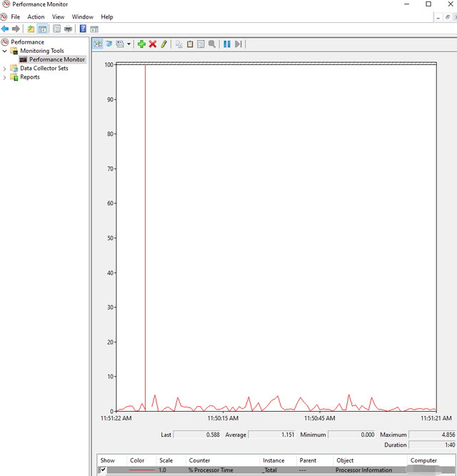Viewport: 457px width, 476px height.
Task: Click the 11:50:45 AM time axis label
Action: [x=320, y=418]
